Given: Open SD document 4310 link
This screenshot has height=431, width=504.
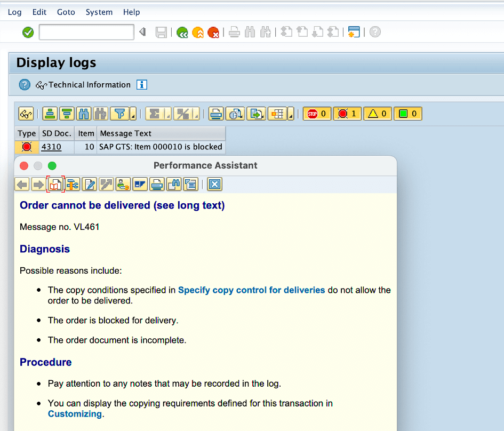Looking at the screenshot, I should [x=51, y=147].
